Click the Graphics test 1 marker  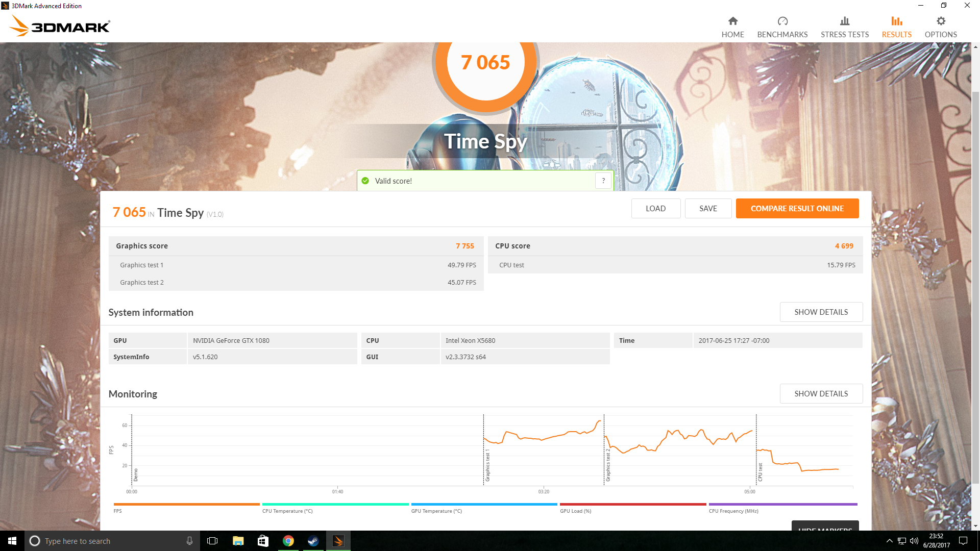487,465
